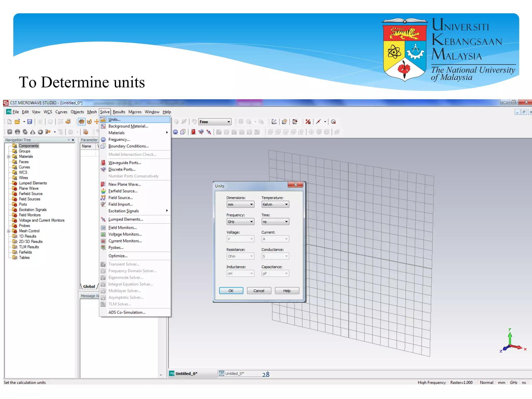Select the Sphere shape tool
Screen dimensions: 532x399
pyautogui.click(x=17, y=132)
